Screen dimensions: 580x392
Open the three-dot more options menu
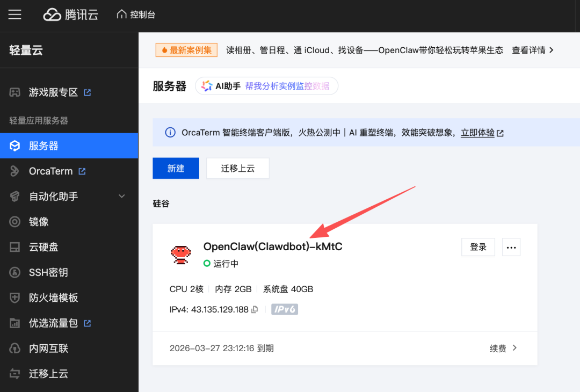click(x=511, y=247)
